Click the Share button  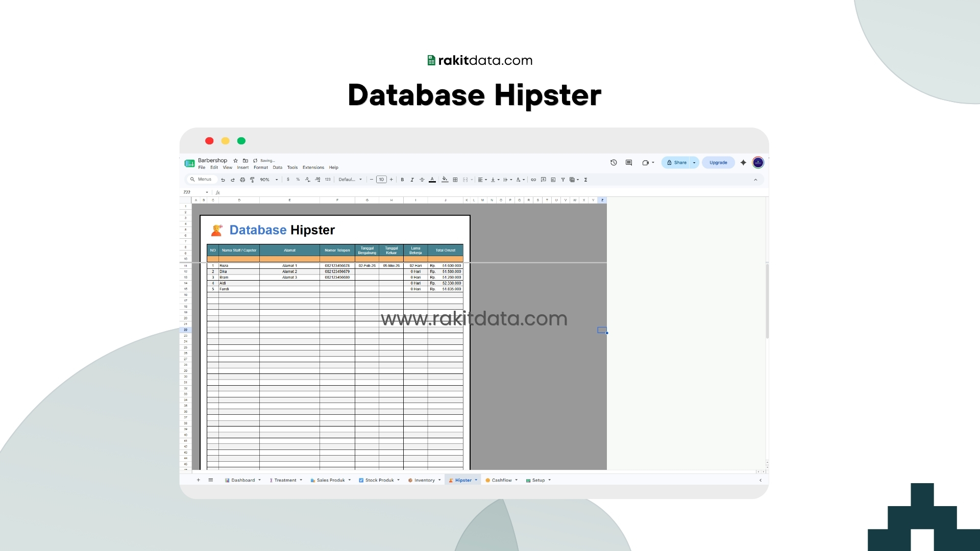coord(676,163)
